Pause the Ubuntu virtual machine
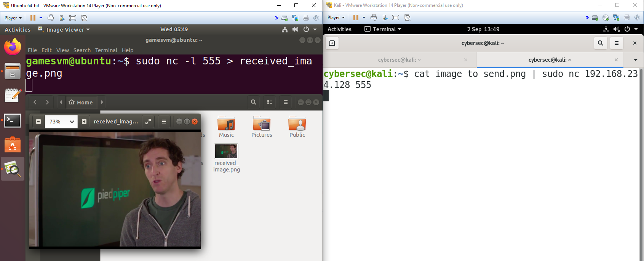The width and height of the screenshot is (644, 261). pyautogui.click(x=33, y=18)
